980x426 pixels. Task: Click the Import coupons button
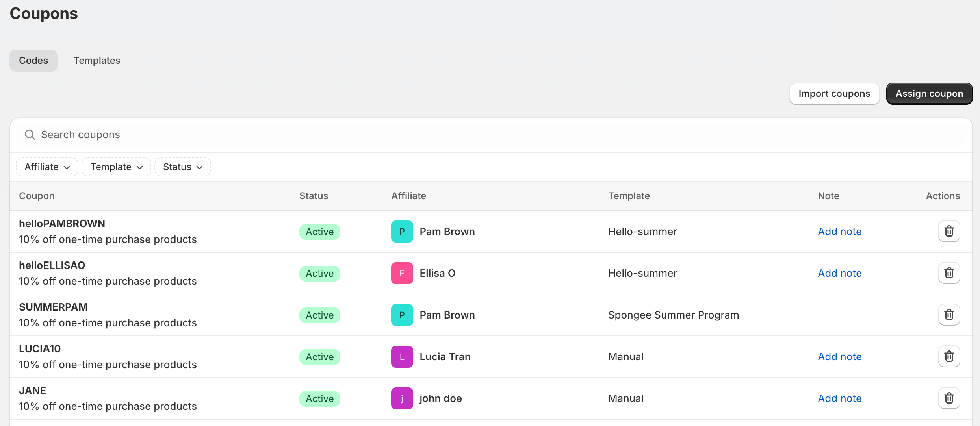pyautogui.click(x=834, y=94)
